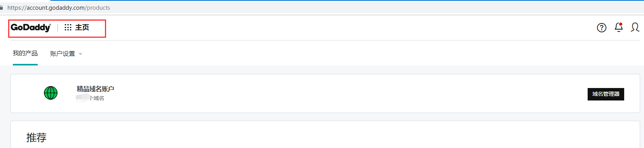644x148 pixels.
Task: Click the green globe domain icon
Action: point(51,93)
